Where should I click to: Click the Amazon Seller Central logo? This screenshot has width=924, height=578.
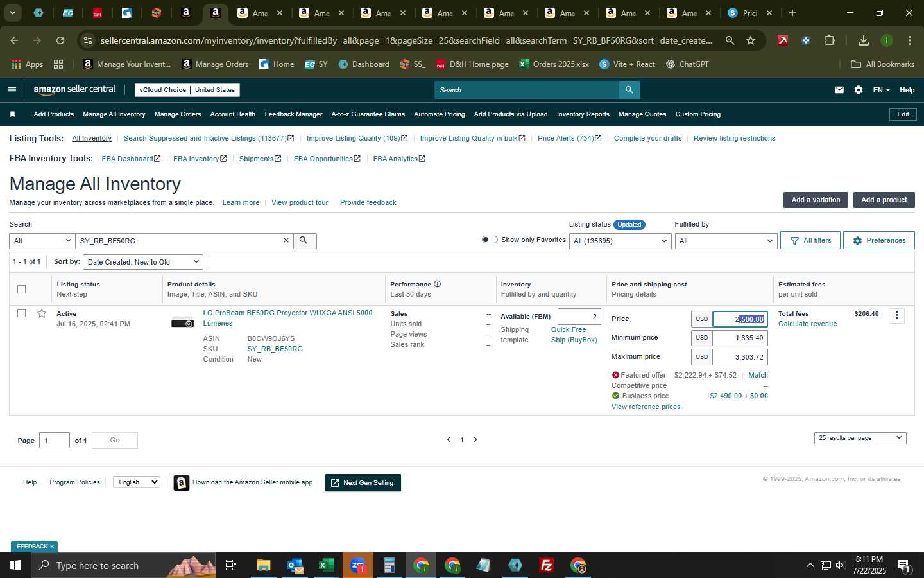point(74,90)
